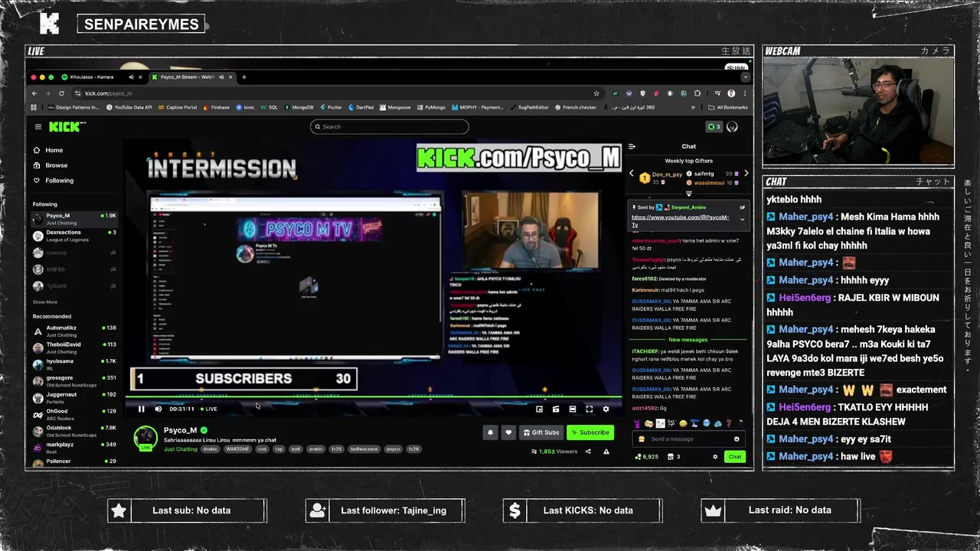The height and width of the screenshot is (551, 980).
Task: Open the browser extensions puzzle icon
Action: pos(697,93)
